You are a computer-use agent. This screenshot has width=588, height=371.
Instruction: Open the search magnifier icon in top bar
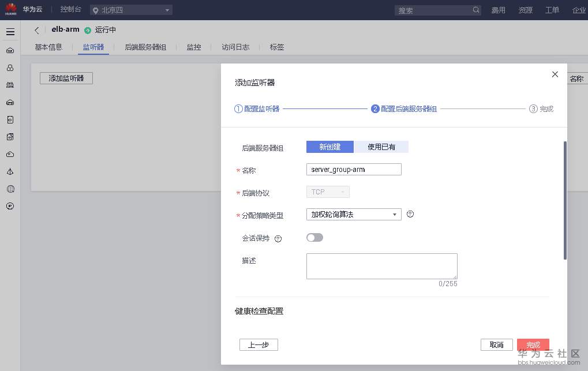tap(475, 10)
